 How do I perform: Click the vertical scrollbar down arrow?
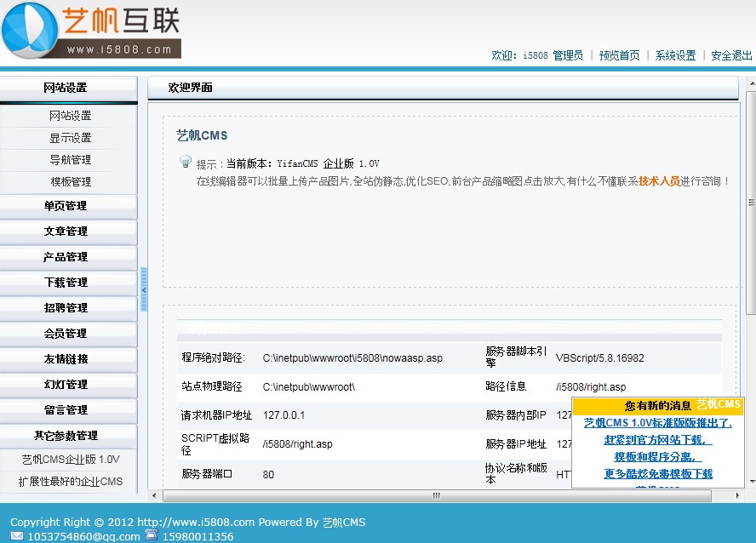pyautogui.click(x=752, y=482)
